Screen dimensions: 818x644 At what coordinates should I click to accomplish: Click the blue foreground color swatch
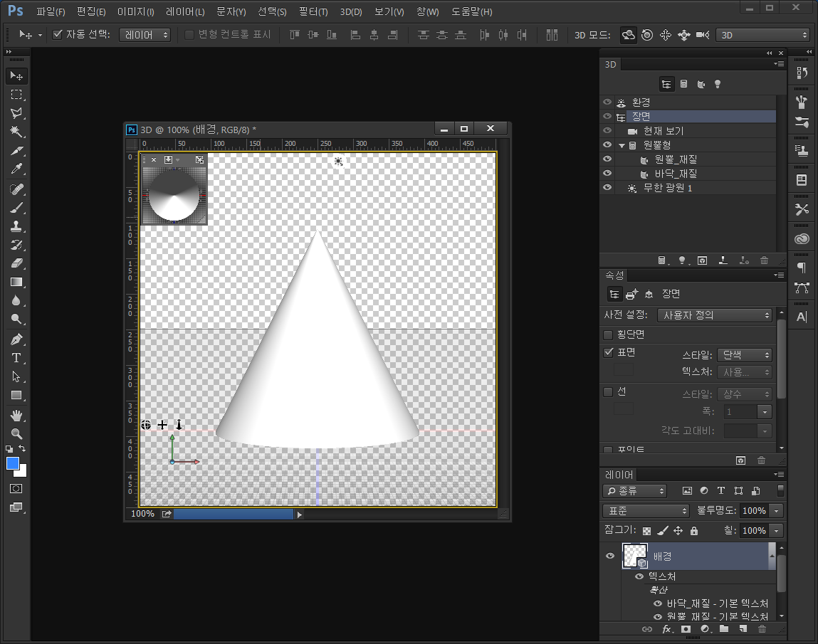[13, 463]
